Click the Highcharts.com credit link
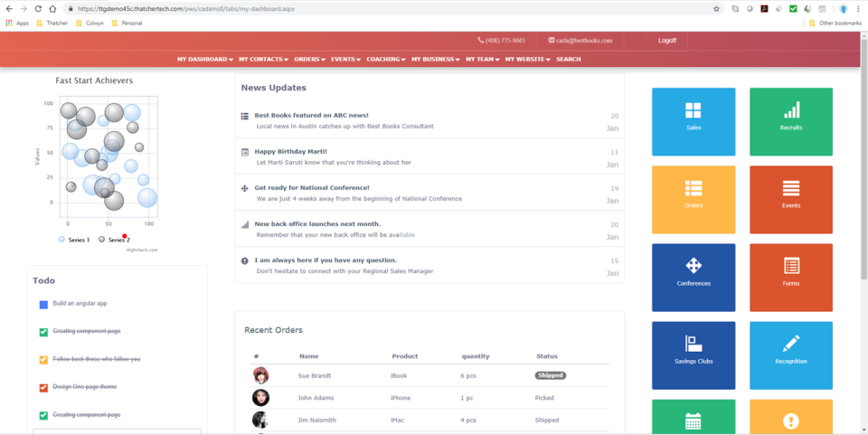 142,251
